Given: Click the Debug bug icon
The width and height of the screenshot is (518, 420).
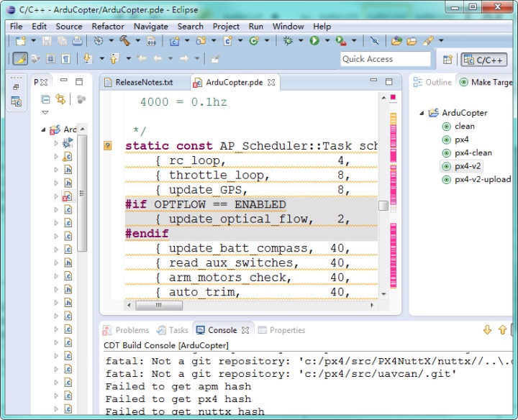Looking at the screenshot, I should (288, 40).
